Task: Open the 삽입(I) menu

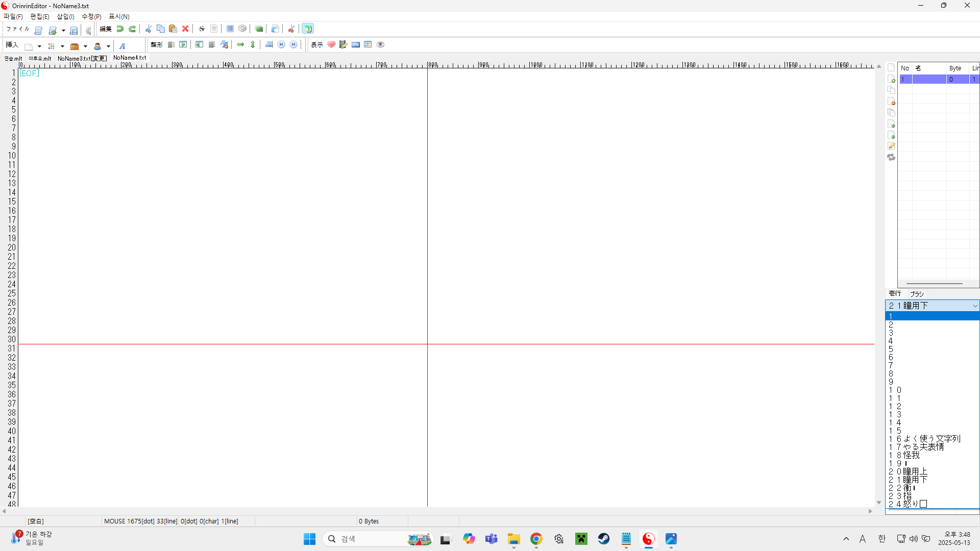Action: (x=65, y=17)
